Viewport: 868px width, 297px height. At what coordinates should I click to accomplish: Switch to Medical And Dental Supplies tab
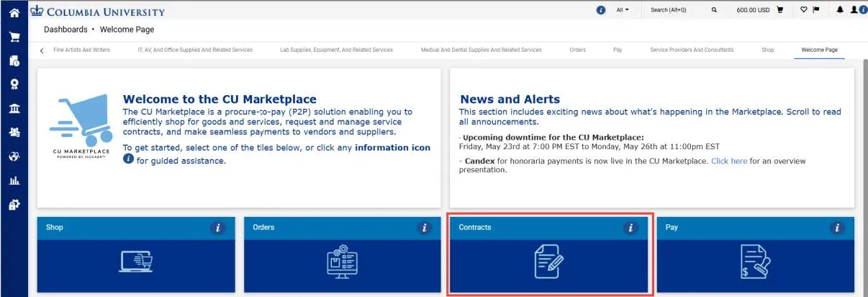(482, 50)
